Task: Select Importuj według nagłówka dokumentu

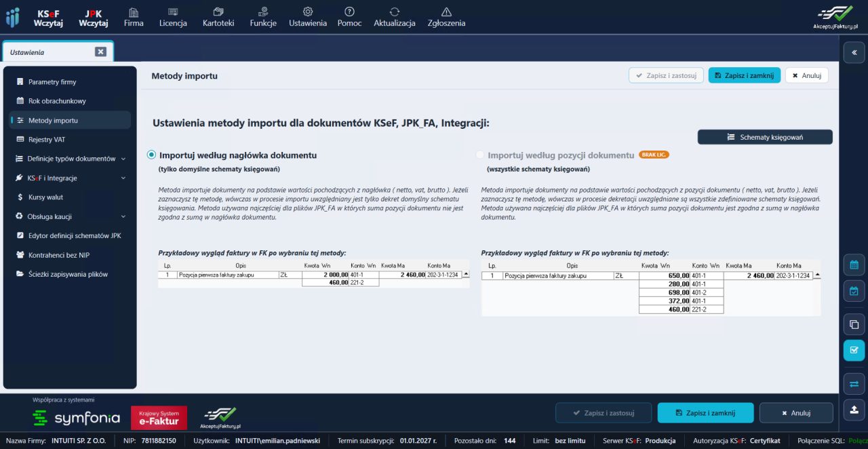Action: (x=152, y=155)
